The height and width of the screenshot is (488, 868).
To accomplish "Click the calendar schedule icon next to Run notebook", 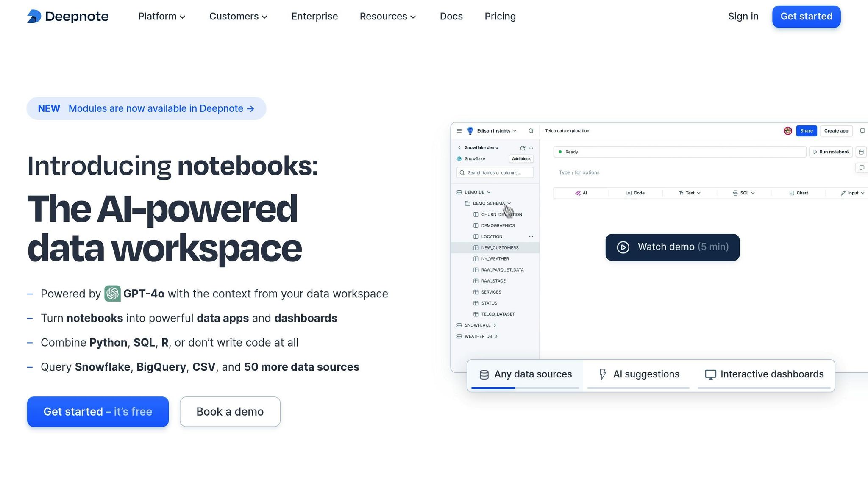I will (861, 152).
